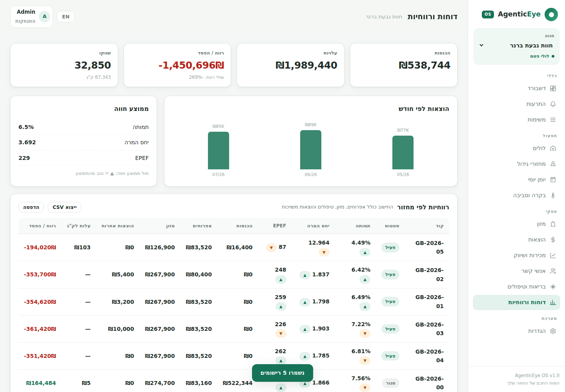The width and height of the screenshot is (565, 392).
Task: Click the ₪538,744 revenue card value
Action: coord(425,65)
